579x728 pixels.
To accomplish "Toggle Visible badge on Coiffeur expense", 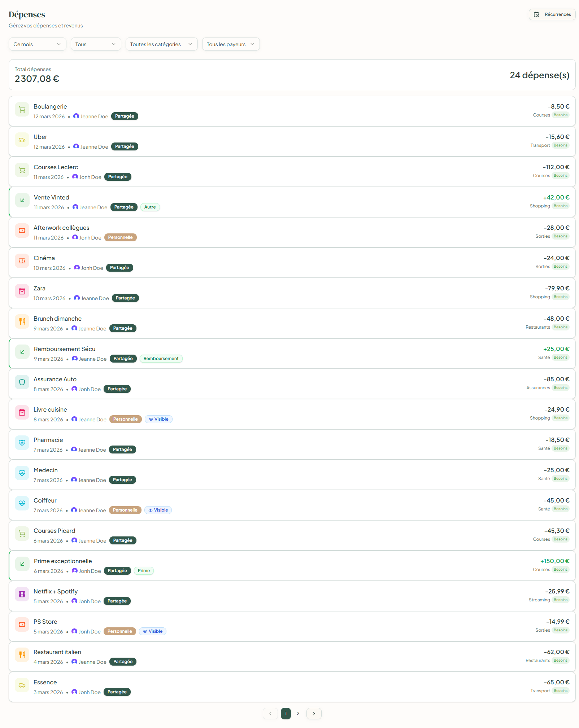I will pyautogui.click(x=158, y=510).
